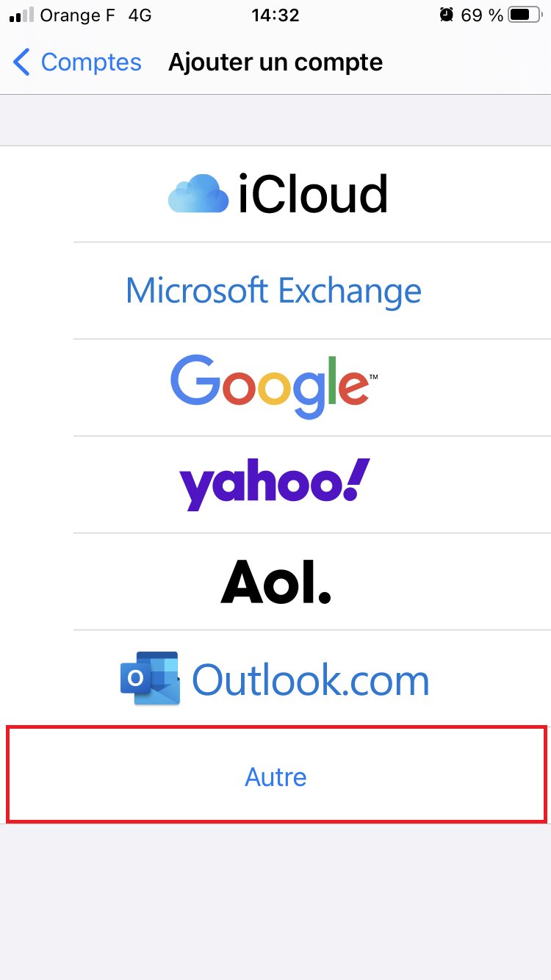This screenshot has width=551, height=980.
Task: Select Microsoft Exchange account type
Action: (275, 290)
